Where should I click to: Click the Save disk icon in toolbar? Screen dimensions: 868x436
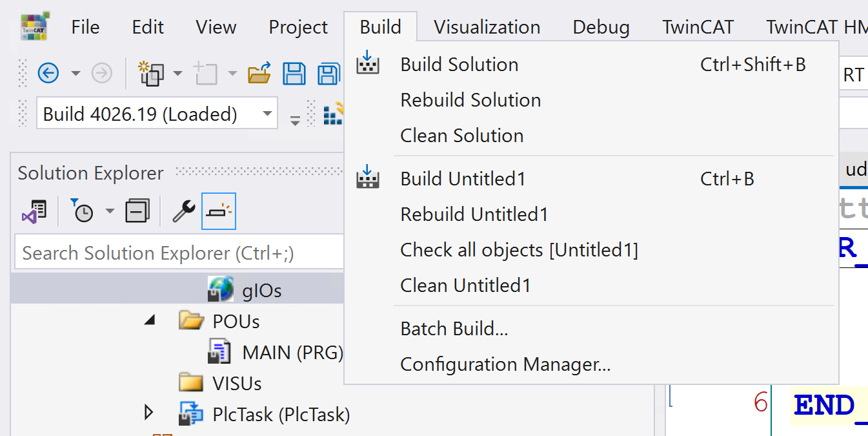point(294,73)
